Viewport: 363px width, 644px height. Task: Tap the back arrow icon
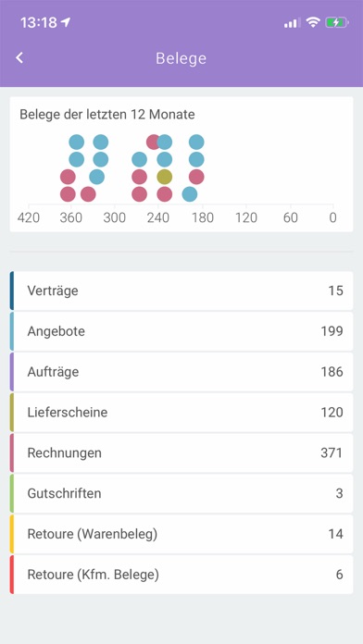19,58
